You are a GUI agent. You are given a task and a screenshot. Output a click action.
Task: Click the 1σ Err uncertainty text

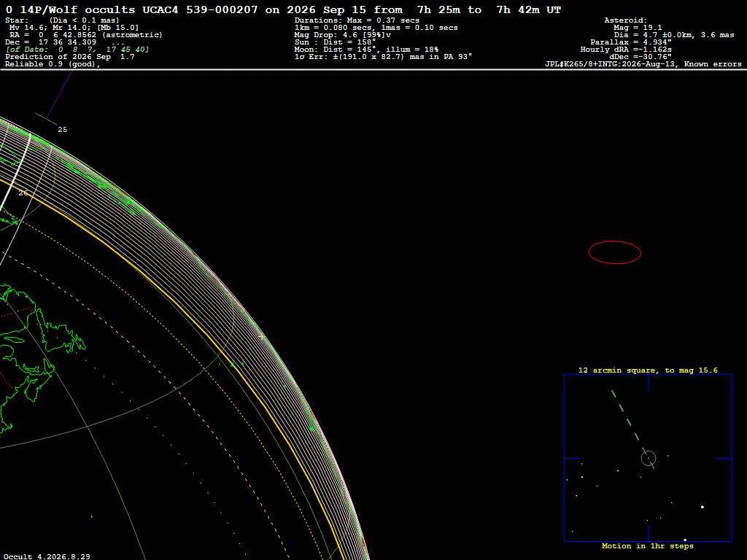[383, 57]
